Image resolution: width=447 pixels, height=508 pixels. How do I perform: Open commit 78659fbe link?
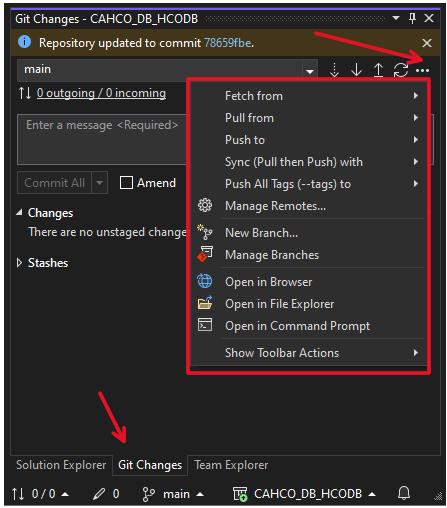[x=228, y=43]
